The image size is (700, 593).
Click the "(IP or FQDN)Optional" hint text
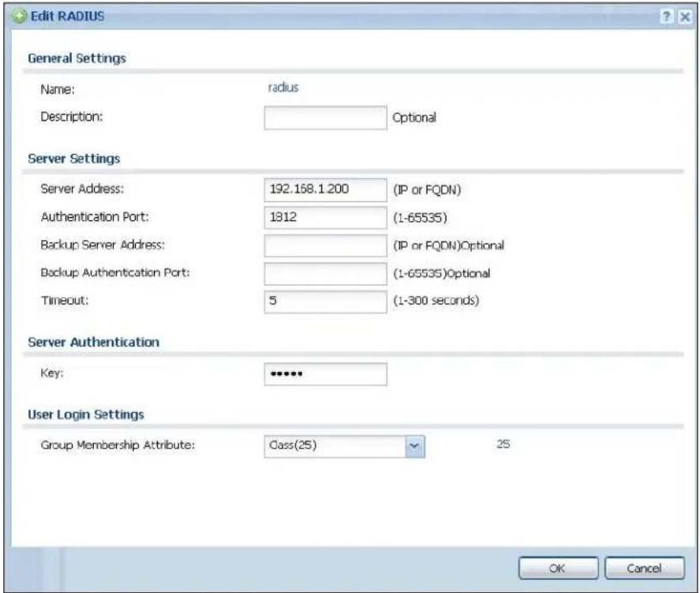click(449, 246)
